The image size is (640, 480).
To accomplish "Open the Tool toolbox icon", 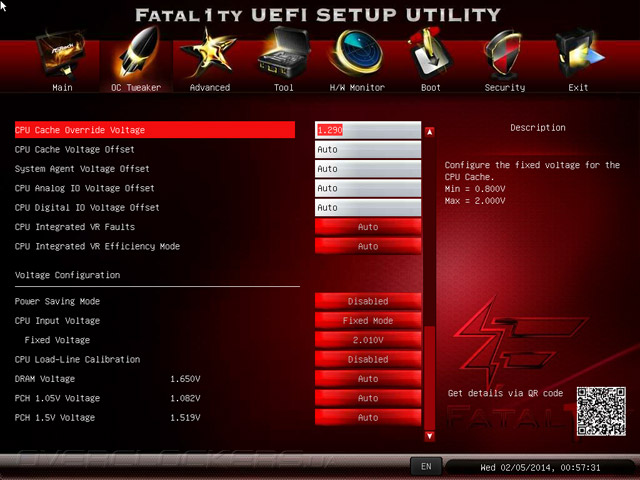I will [x=284, y=53].
